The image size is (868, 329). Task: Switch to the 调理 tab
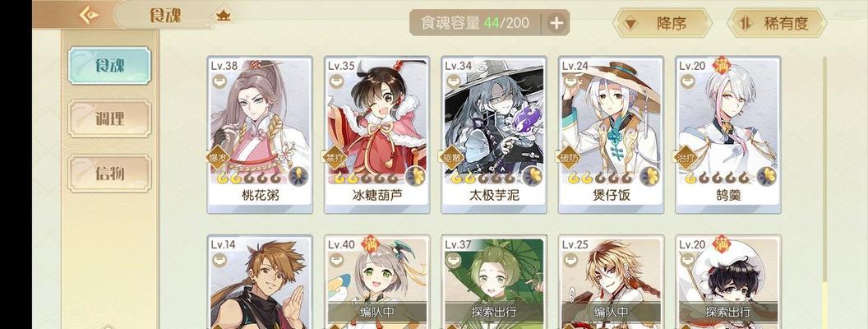pos(109,118)
